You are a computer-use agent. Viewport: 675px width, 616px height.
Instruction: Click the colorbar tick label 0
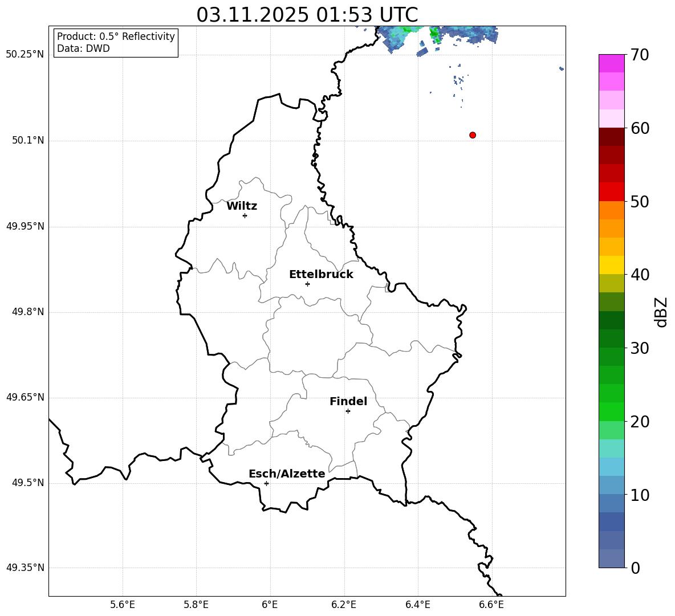pos(636,568)
